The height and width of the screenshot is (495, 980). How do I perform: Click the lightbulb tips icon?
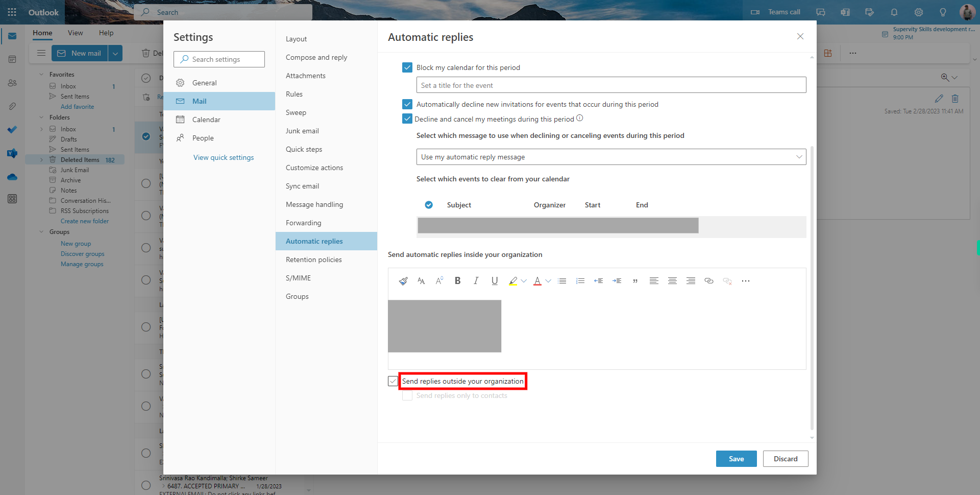tap(943, 12)
